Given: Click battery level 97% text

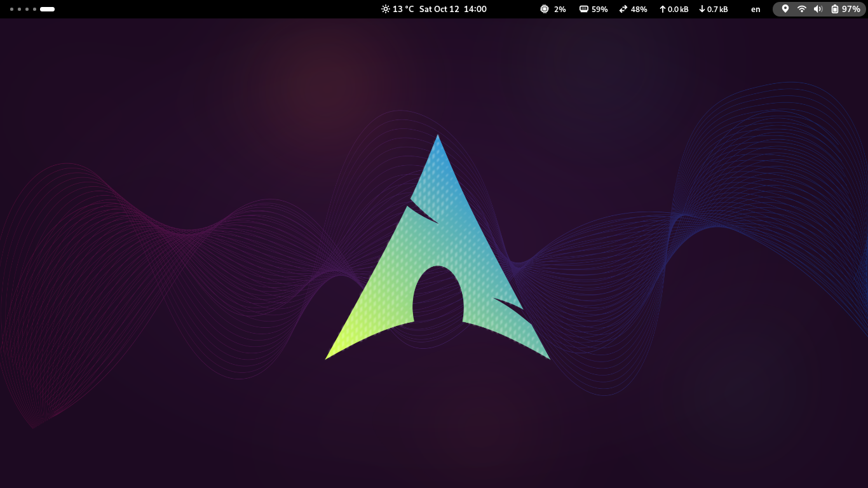Looking at the screenshot, I should tap(851, 9).
